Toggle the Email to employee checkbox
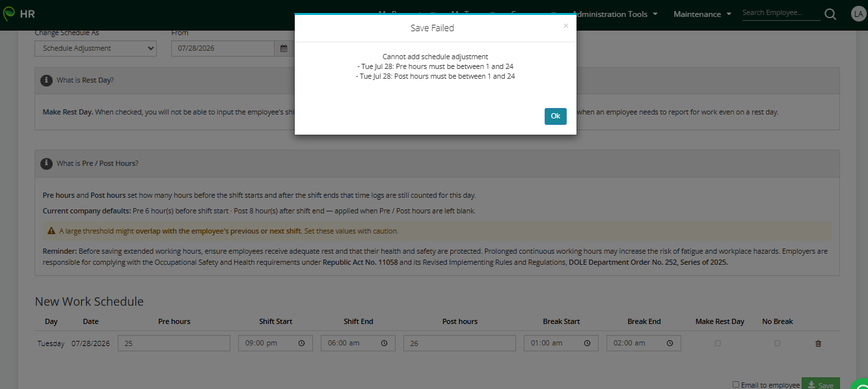Image resolution: width=868 pixels, height=389 pixels. pos(735,384)
